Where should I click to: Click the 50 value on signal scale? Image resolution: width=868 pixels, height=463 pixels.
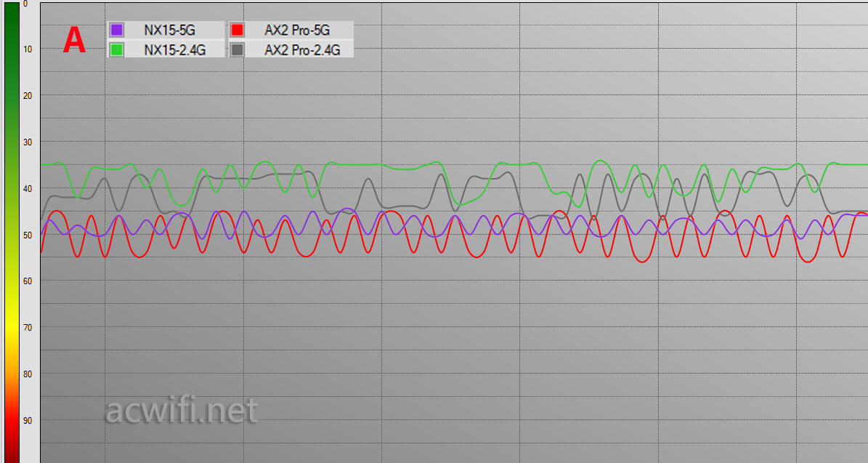(x=28, y=235)
